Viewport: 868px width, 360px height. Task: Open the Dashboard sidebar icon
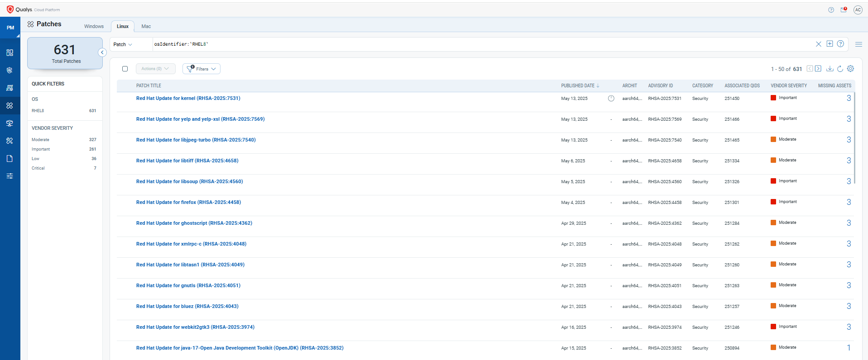tap(10, 52)
